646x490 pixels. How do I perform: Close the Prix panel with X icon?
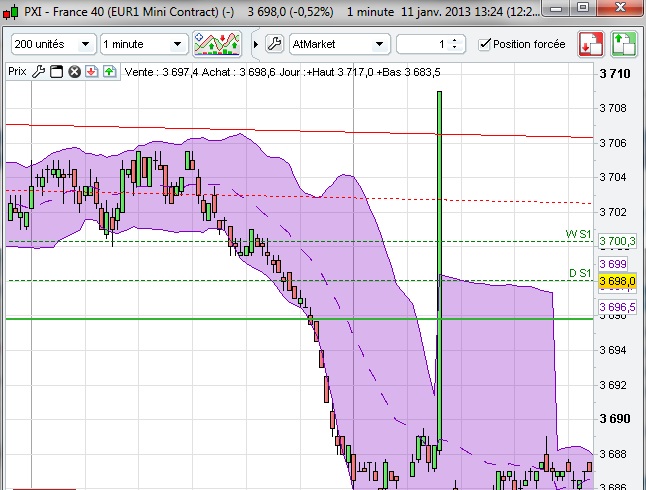click(74, 72)
